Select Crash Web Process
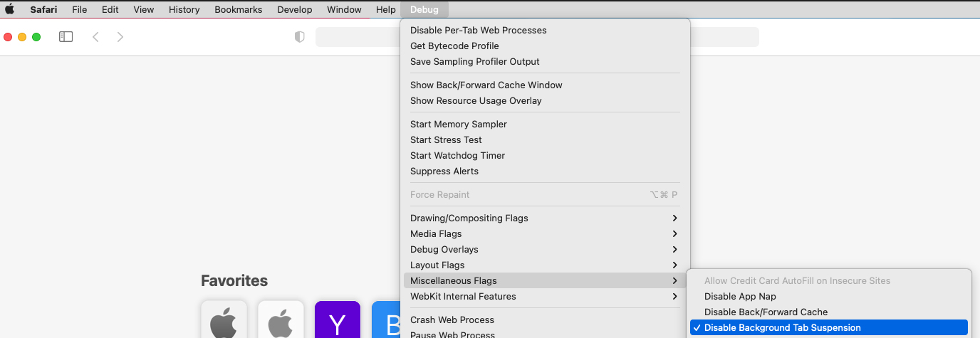980x338 pixels. point(452,320)
